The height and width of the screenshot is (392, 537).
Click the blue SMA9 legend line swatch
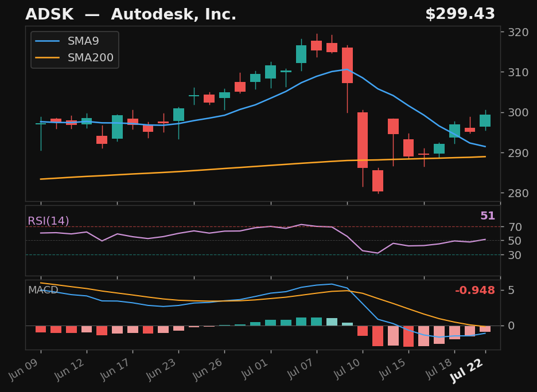pos(48,41)
